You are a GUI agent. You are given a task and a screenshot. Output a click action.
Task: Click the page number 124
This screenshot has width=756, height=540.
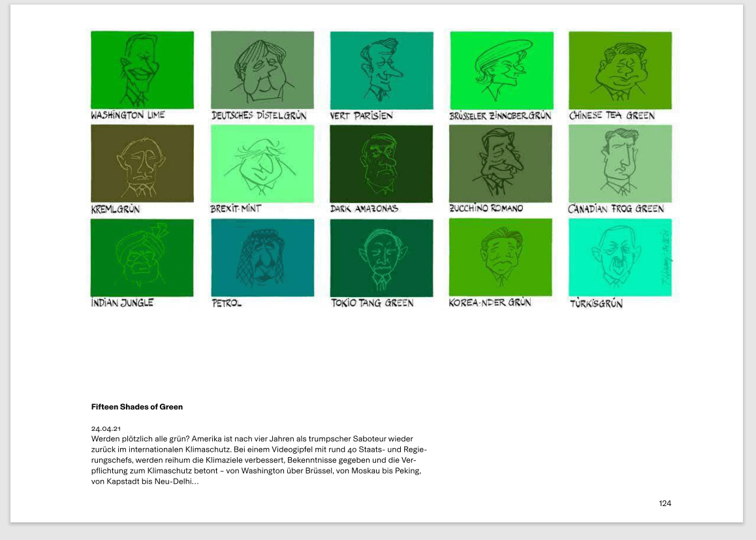[x=665, y=503]
